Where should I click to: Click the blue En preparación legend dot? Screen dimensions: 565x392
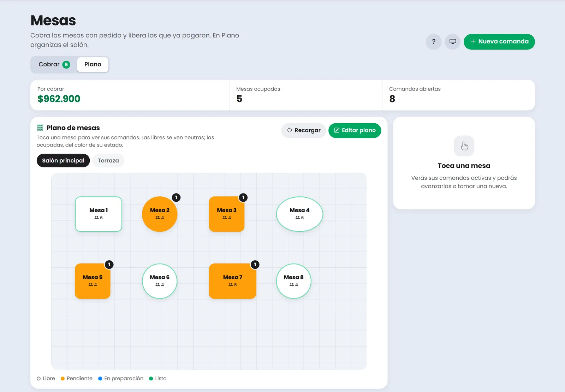point(100,379)
